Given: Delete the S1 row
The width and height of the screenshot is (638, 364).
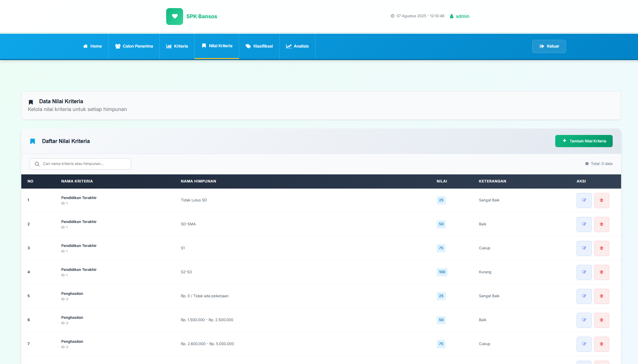Looking at the screenshot, I should click(x=602, y=248).
